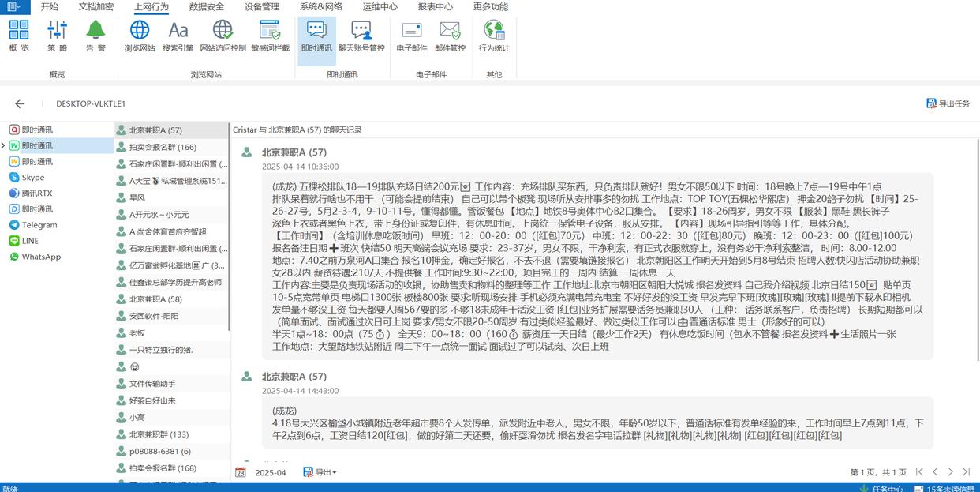Screen dimensions: 980x492
Task: Open the application menu dropdown at top-left
Action: [x=14, y=7]
